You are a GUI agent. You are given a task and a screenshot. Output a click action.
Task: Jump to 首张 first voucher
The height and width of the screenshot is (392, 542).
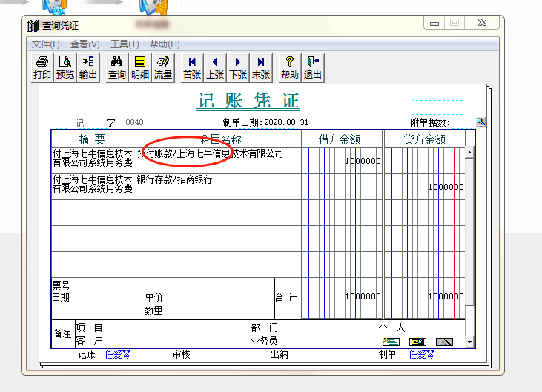[x=192, y=67]
